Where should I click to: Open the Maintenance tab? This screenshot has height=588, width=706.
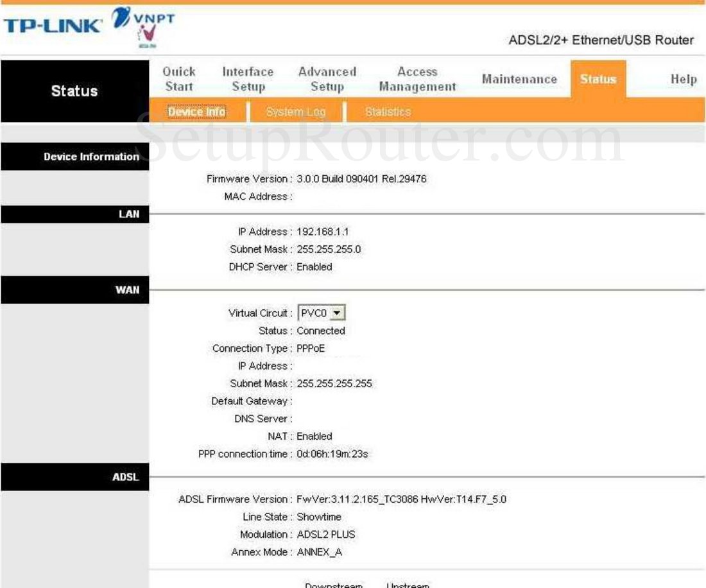tap(519, 79)
